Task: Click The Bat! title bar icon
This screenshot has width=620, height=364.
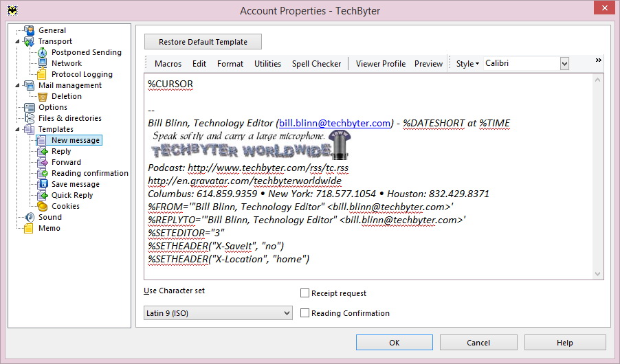Action: coord(12,10)
